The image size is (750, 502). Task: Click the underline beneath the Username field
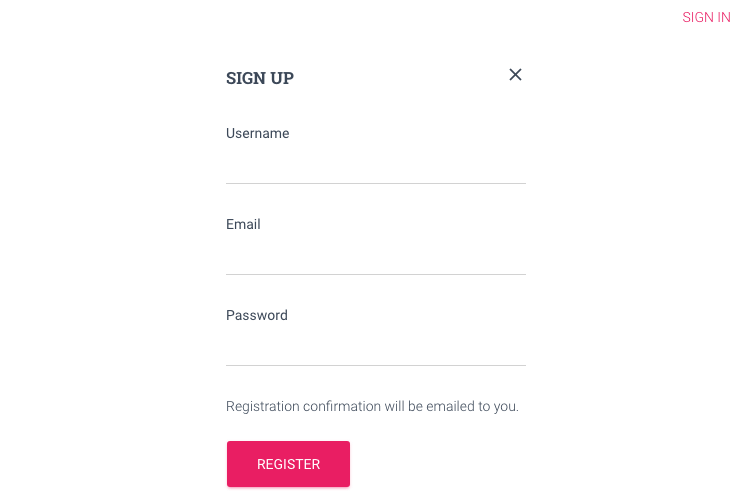tap(375, 183)
